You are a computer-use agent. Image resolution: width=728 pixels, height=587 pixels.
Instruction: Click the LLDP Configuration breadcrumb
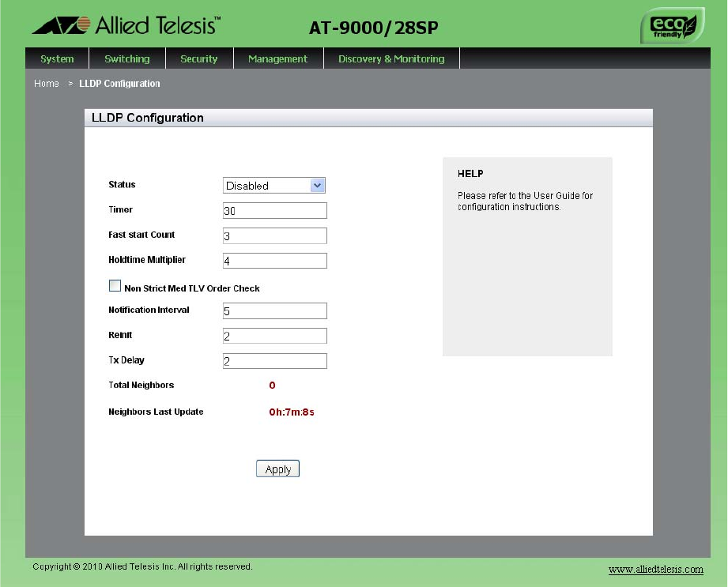tap(120, 84)
